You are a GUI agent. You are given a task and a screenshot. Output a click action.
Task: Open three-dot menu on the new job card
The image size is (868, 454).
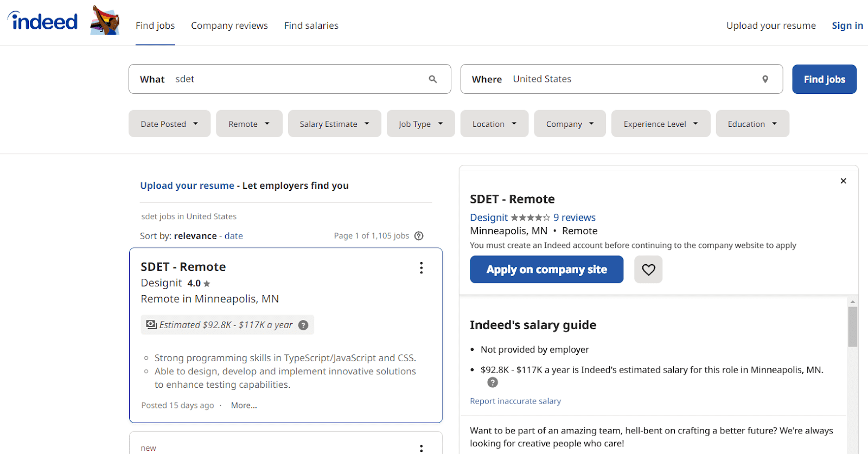pyautogui.click(x=421, y=448)
